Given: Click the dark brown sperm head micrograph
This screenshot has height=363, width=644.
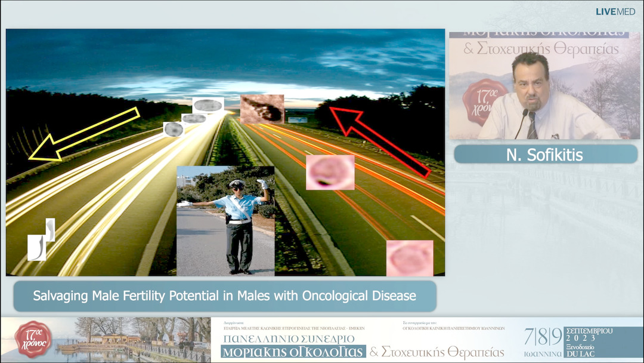Looking at the screenshot, I should (262, 109).
